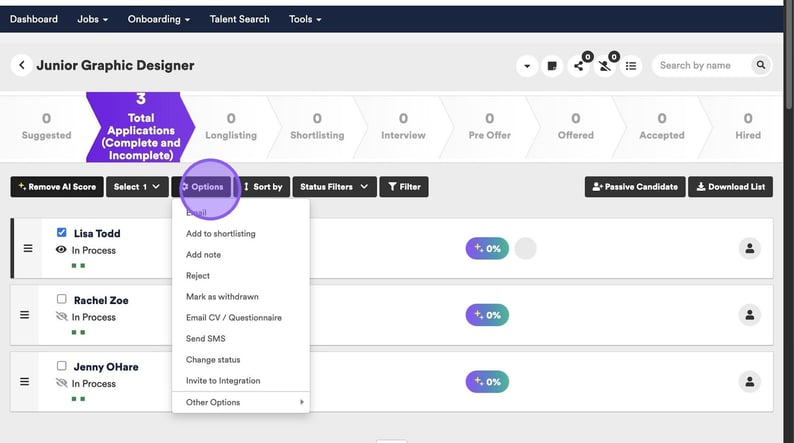Click AI score badge for Jenny OHare
This screenshot has width=794, height=443.
(x=487, y=381)
